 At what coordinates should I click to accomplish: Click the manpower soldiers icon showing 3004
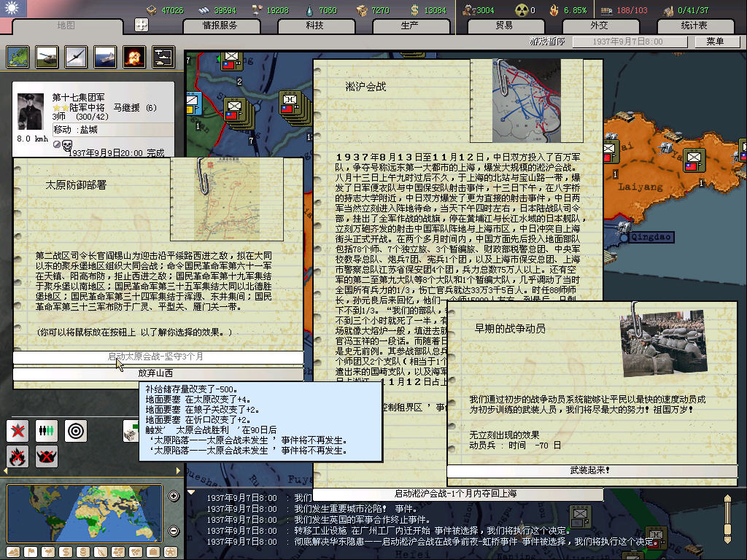click(x=469, y=10)
